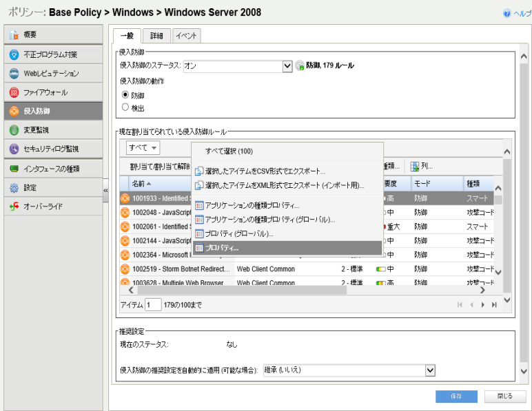Open Webレピュテーション settings icon

[x=14, y=73]
